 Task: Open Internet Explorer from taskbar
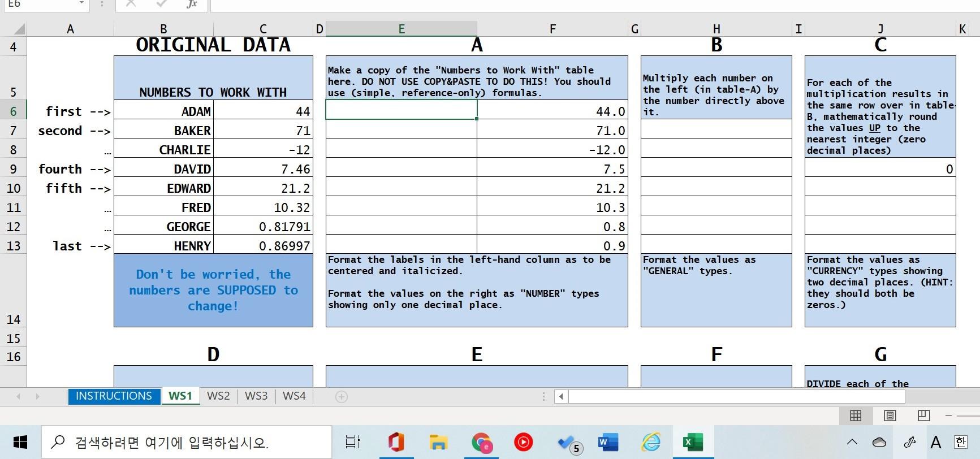[x=651, y=442]
